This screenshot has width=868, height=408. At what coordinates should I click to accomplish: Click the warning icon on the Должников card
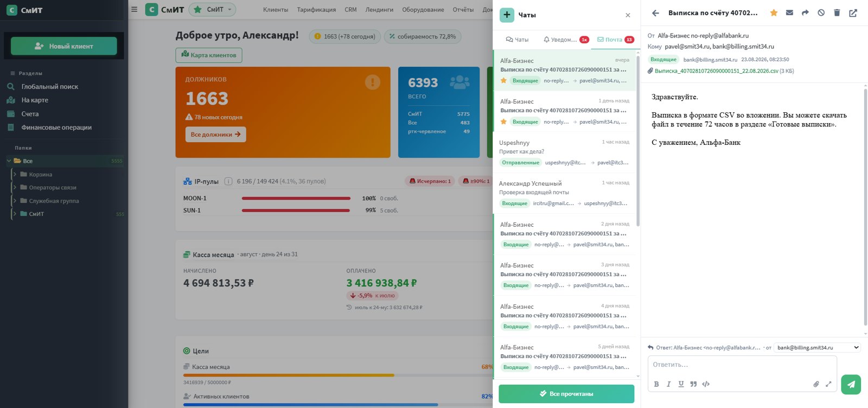pyautogui.click(x=372, y=82)
